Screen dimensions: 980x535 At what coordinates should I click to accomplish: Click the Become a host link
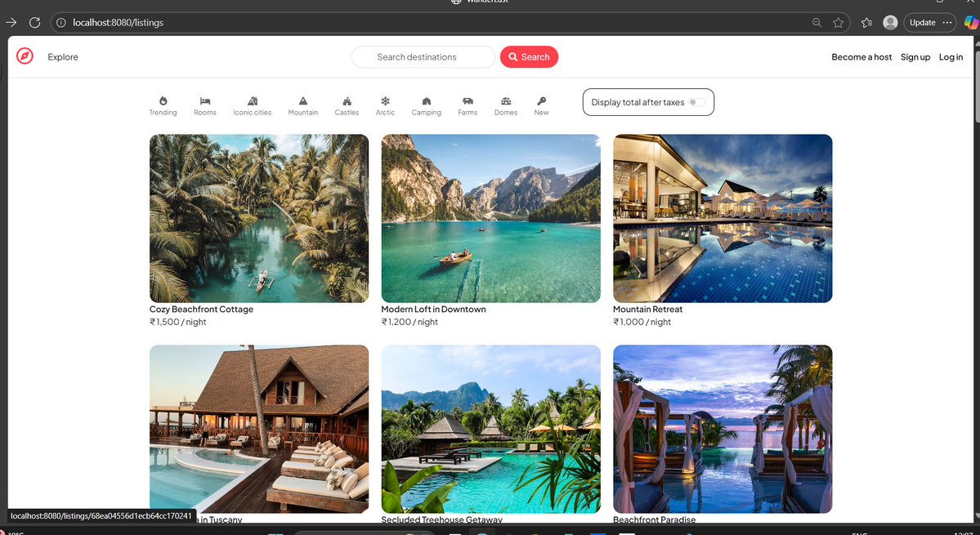[861, 56]
